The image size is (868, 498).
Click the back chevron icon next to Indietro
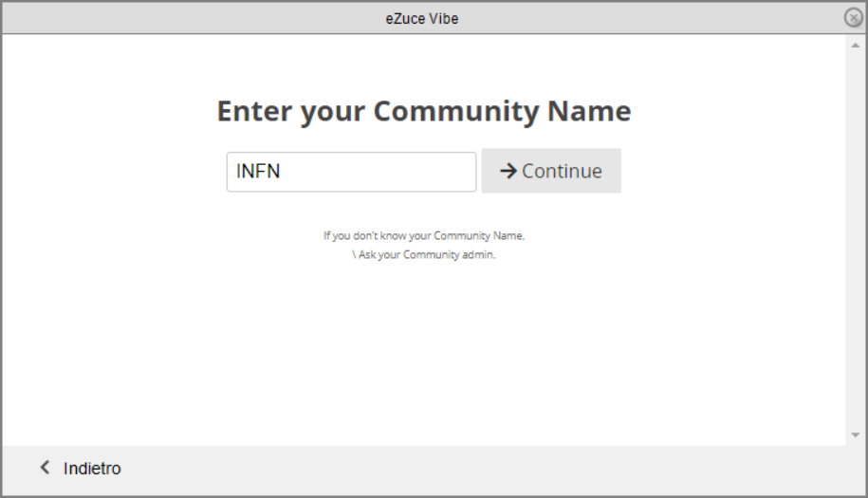(x=46, y=468)
